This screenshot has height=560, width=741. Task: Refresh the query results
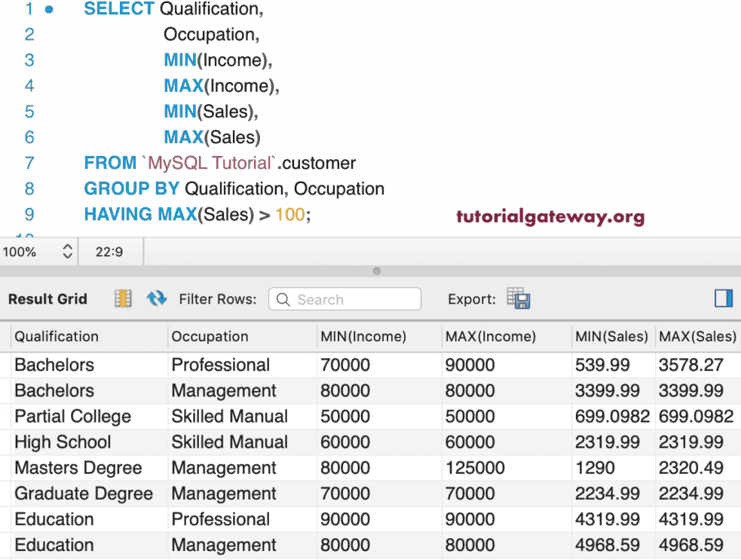[156, 298]
